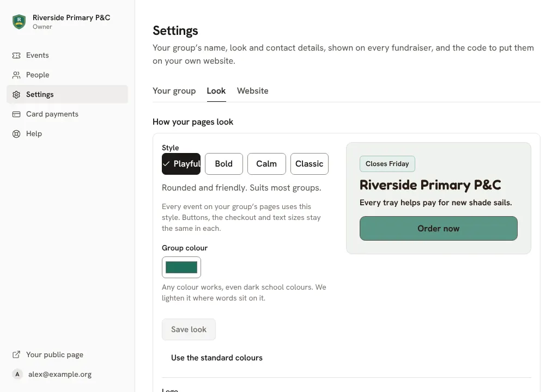558x392 pixels.
Task: Open the green Group colour swatch
Action: pos(181,267)
